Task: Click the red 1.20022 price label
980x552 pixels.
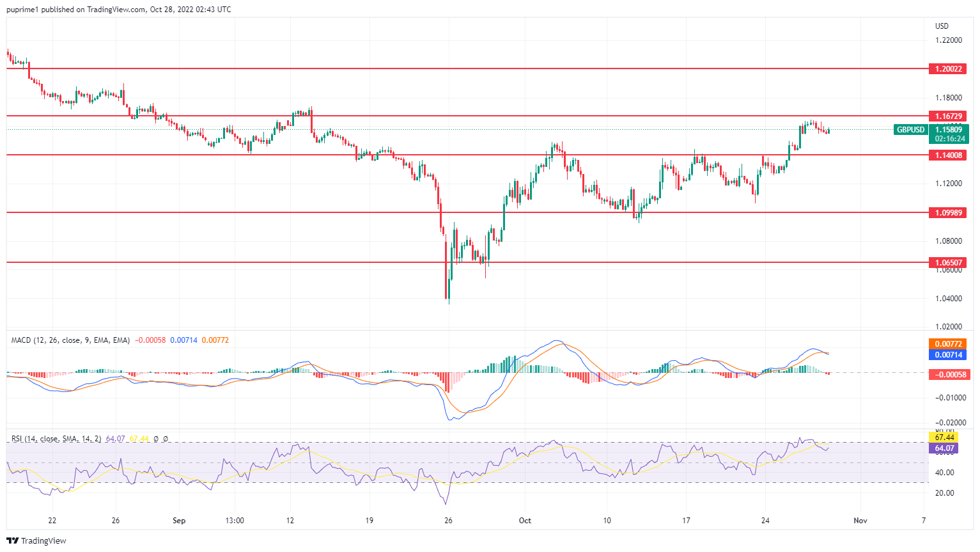Action: pos(948,68)
